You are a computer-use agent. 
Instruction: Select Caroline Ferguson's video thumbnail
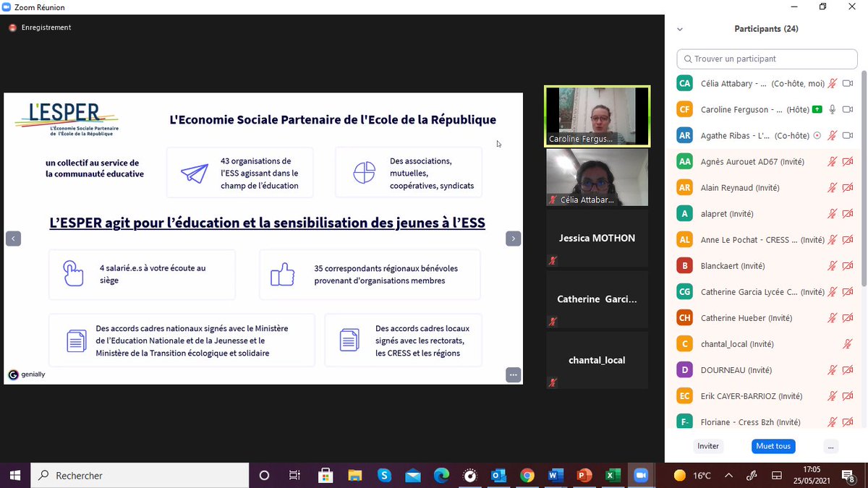[597, 116]
